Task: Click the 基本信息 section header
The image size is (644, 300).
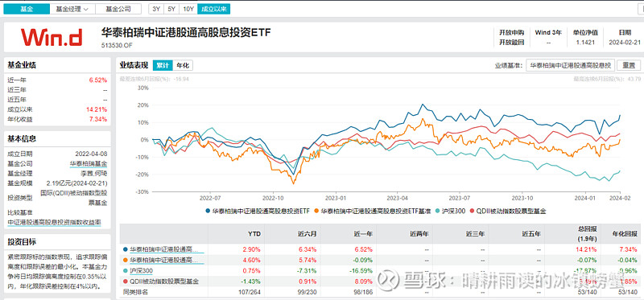Action: (22, 138)
